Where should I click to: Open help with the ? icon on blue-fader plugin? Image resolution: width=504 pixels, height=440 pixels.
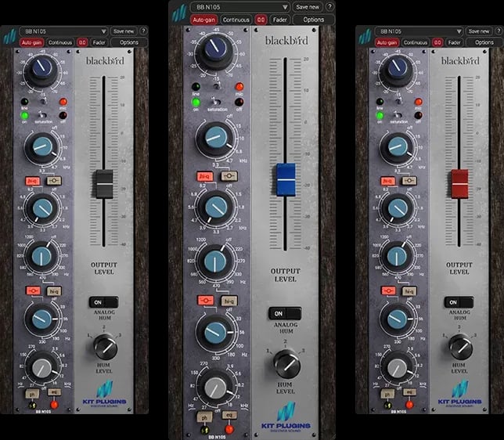[329, 7]
